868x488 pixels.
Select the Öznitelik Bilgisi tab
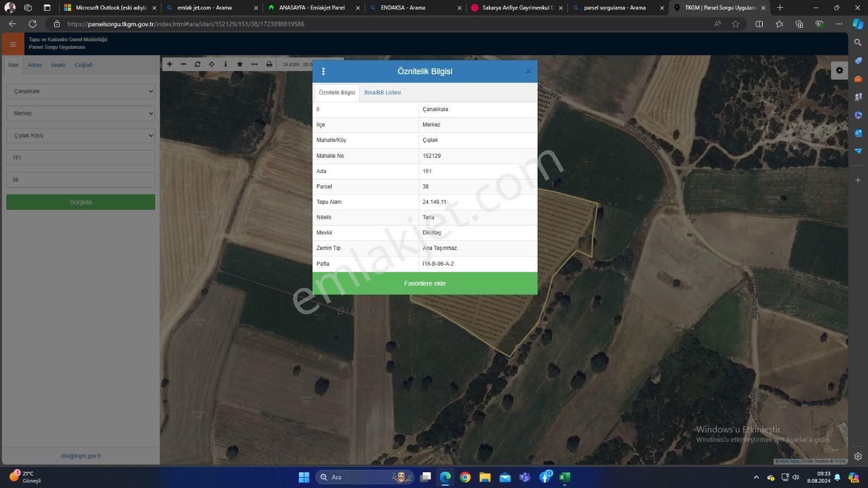tap(337, 93)
